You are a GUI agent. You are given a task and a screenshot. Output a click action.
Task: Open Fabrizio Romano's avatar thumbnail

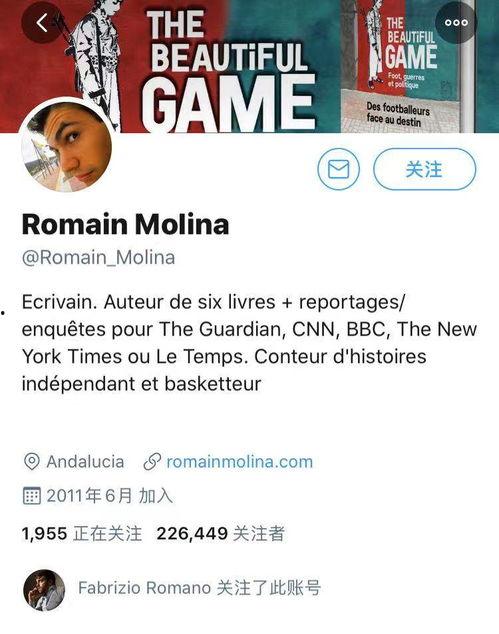44,590
